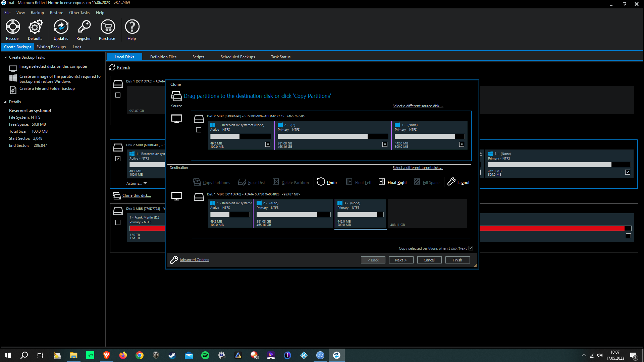The height and width of the screenshot is (362, 644).
Task: Click the Next button
Action: click(401, 260)
